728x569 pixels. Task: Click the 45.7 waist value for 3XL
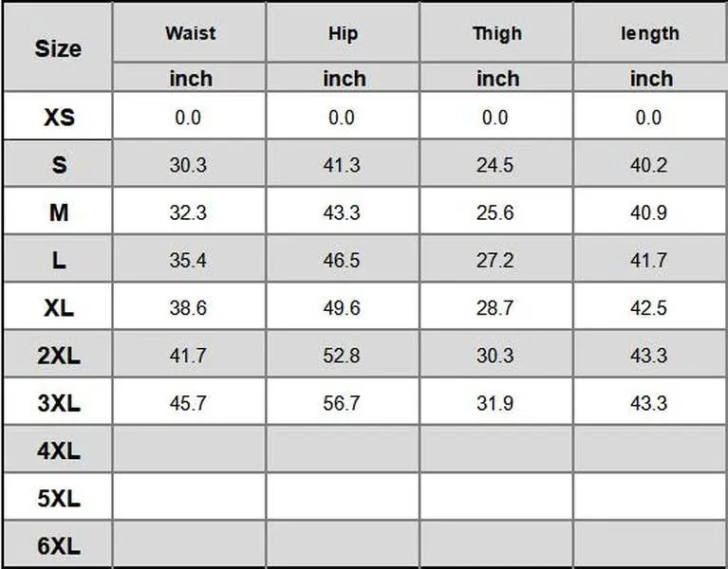click(188, 403)
